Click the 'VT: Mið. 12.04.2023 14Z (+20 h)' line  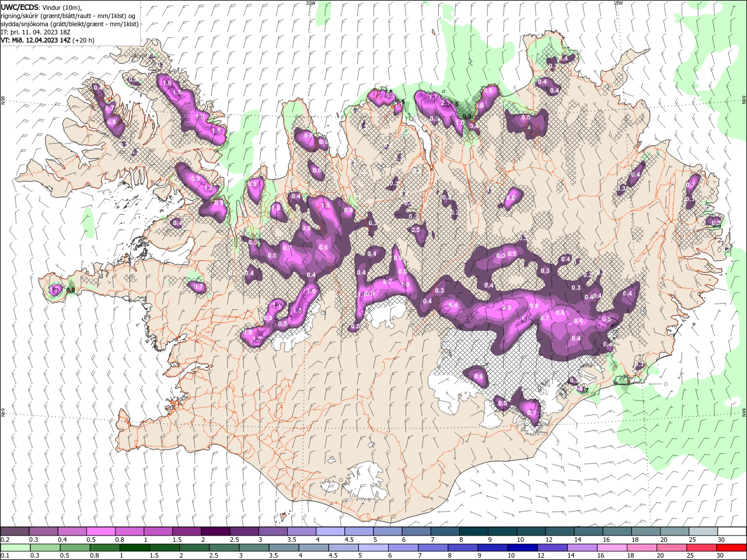pos(48,40)
